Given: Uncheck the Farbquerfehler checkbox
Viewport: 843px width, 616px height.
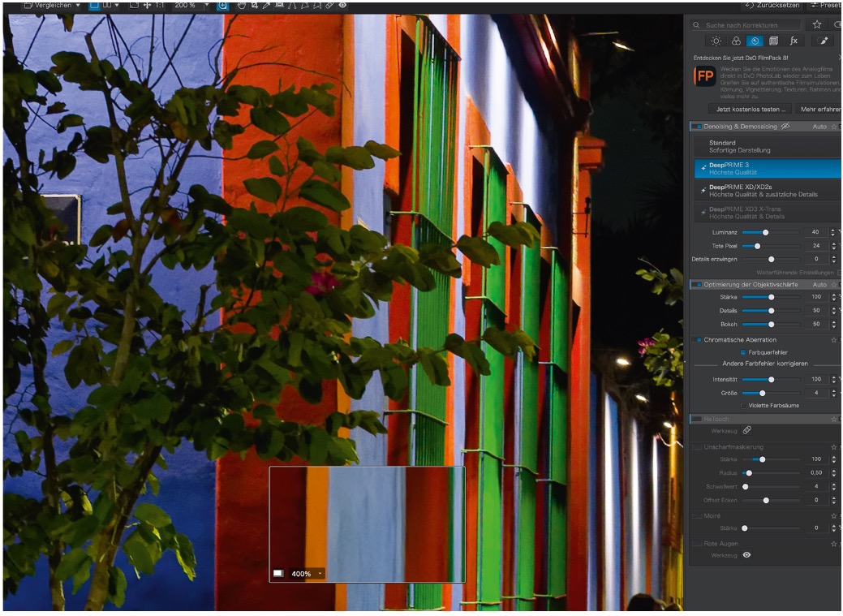Looking at the screenshot, I should [x=743, y=353].
